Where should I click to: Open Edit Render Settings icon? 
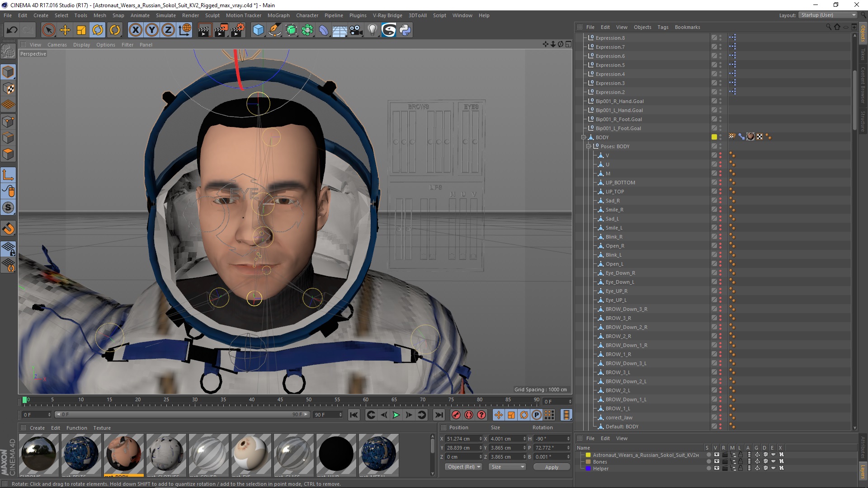click(x=237, y=30)
